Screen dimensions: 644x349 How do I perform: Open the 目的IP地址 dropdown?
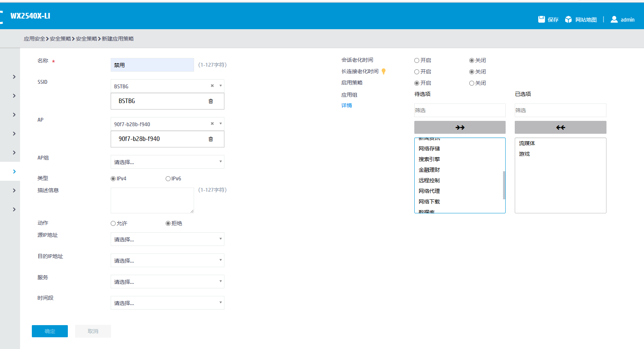click(x=168, y=260)
